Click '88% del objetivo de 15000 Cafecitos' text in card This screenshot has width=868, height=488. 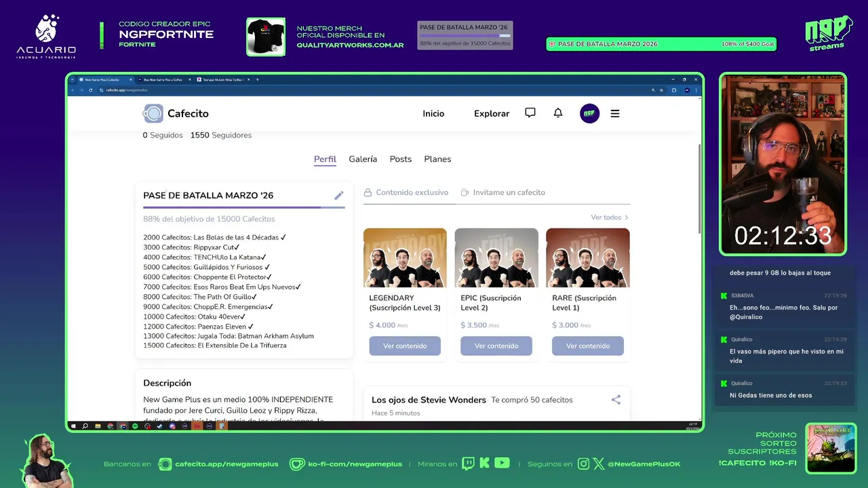click(209, 219)
